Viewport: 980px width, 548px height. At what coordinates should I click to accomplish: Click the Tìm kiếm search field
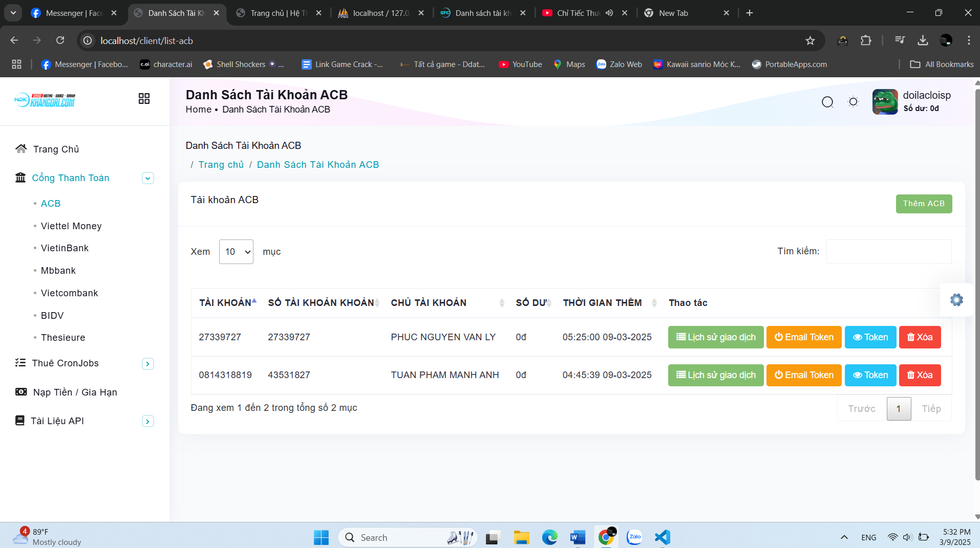click(x=888, y=252)
